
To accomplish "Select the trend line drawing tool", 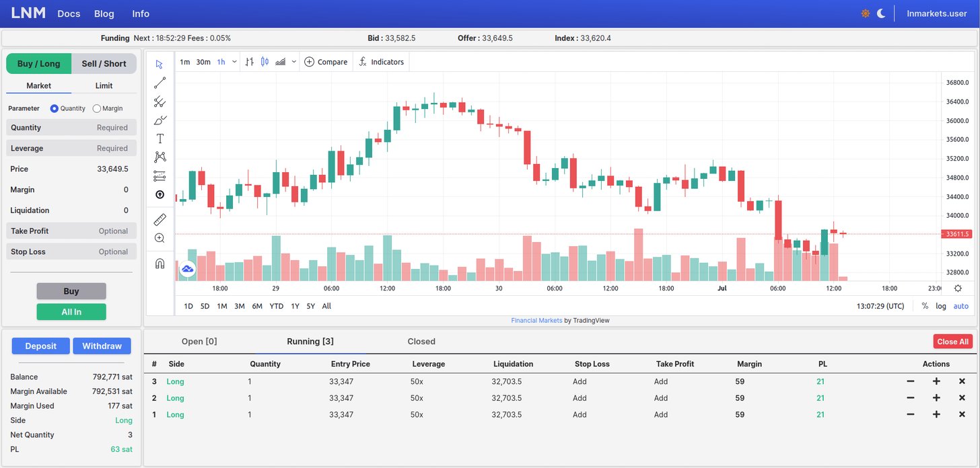I will tap(160, 83).
